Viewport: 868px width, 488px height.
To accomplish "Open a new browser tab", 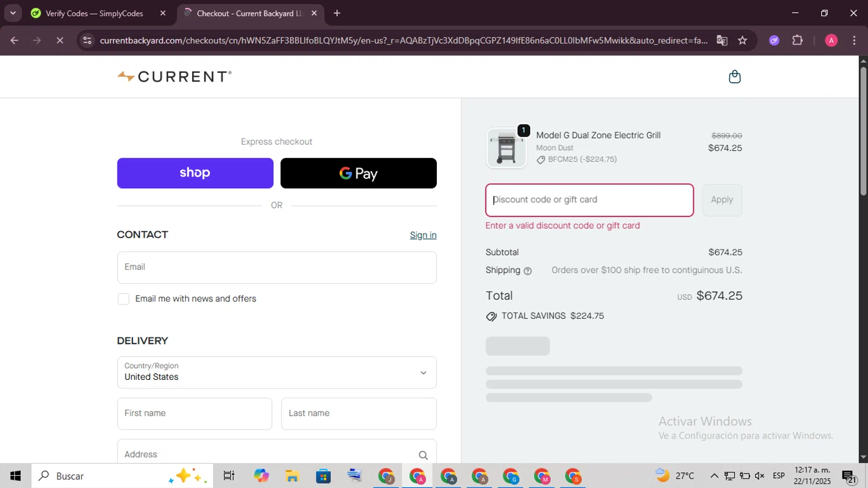I will pyautogui.click(x=337, y=13).
